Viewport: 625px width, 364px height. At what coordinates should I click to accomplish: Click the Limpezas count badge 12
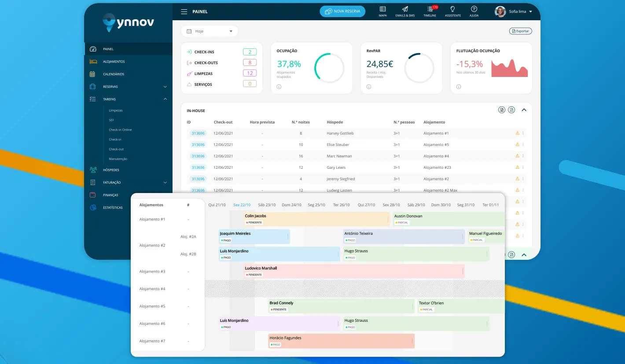(250, 73)
